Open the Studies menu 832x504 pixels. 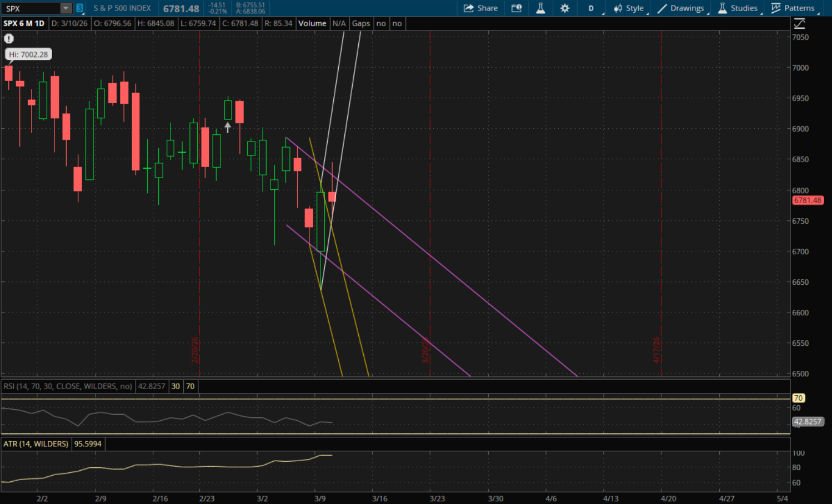pyautogui.click(x=738, y=8)
